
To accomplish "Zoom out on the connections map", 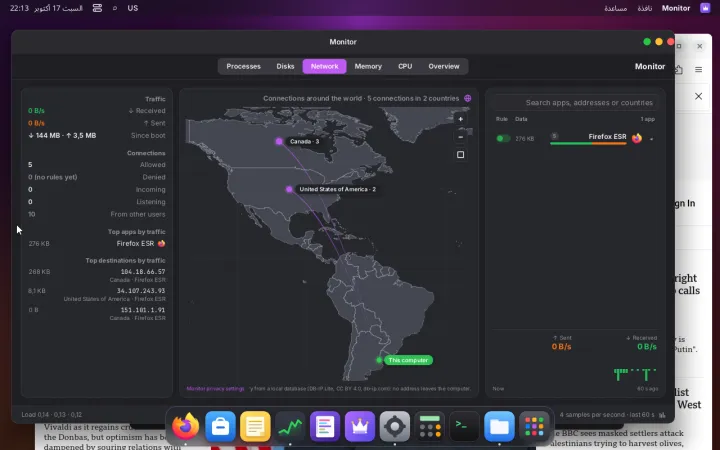I will pos(461,137).
